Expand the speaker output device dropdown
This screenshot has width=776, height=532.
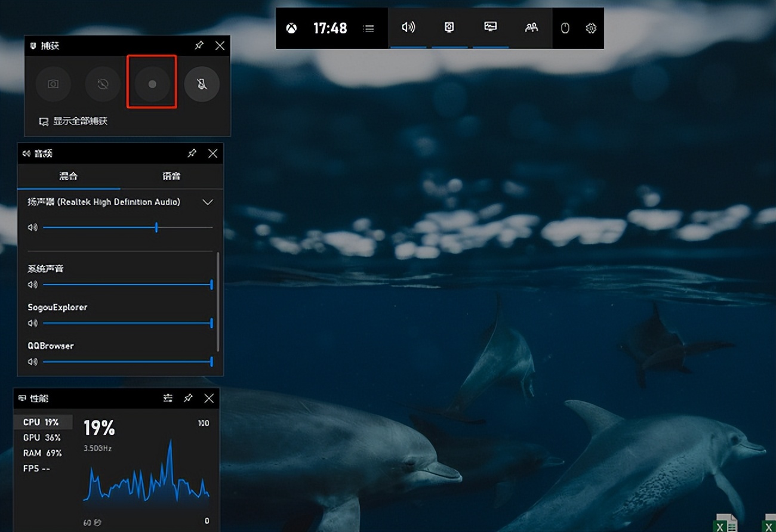[x=207, y=202]
